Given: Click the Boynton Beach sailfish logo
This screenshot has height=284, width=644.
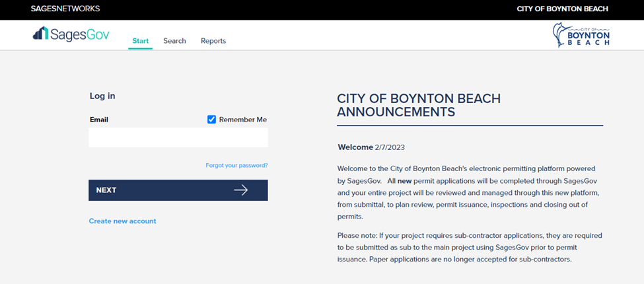Looking at the screenshot, I should tap(561, 36).
